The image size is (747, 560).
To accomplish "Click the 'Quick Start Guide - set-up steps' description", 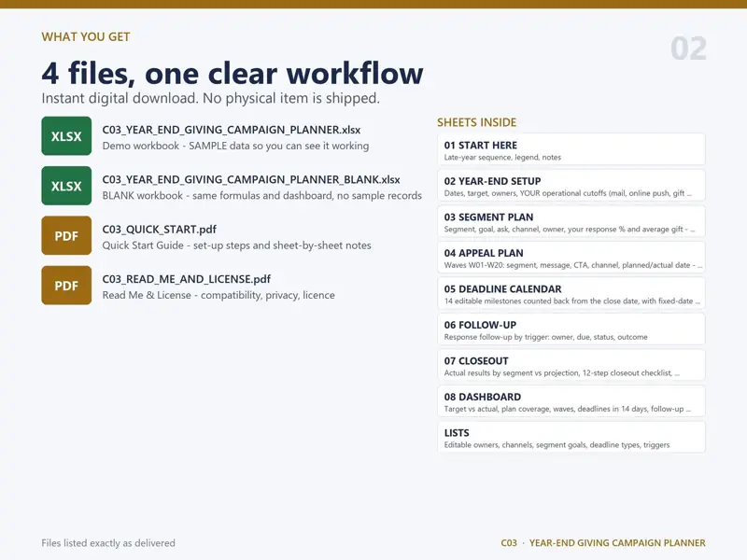I will pos(236,245).
